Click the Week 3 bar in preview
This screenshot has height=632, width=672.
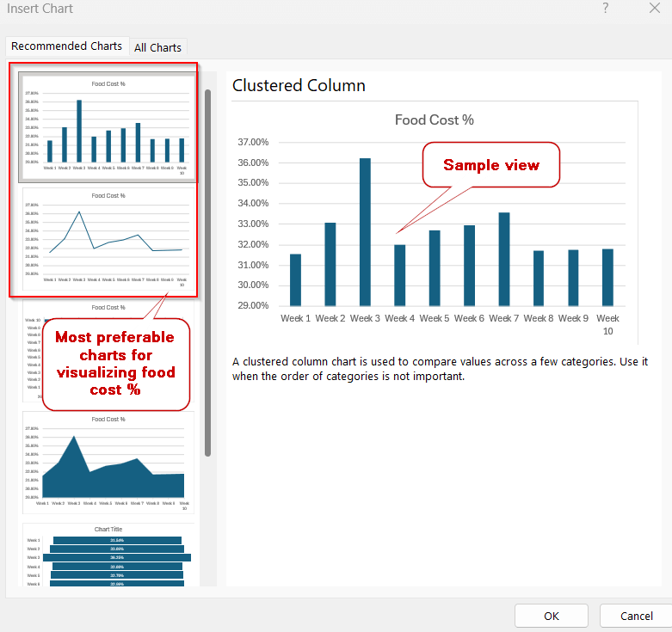click(x=365, y=232)
